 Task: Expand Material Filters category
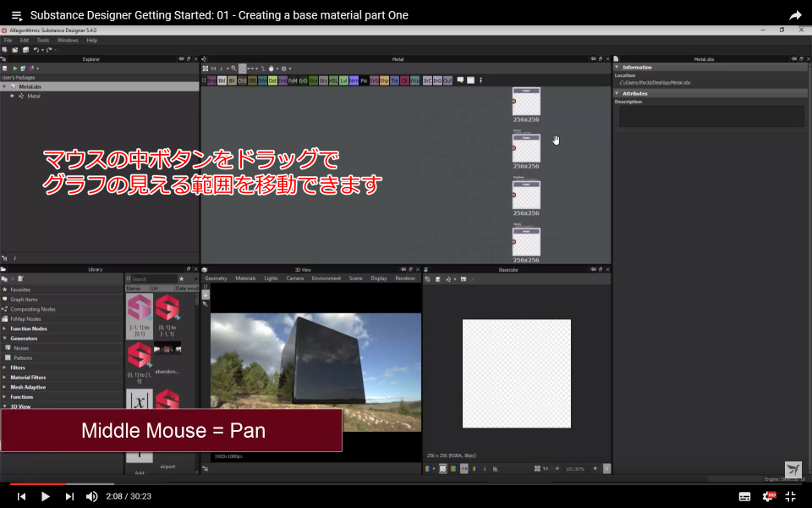pos(5,378)
